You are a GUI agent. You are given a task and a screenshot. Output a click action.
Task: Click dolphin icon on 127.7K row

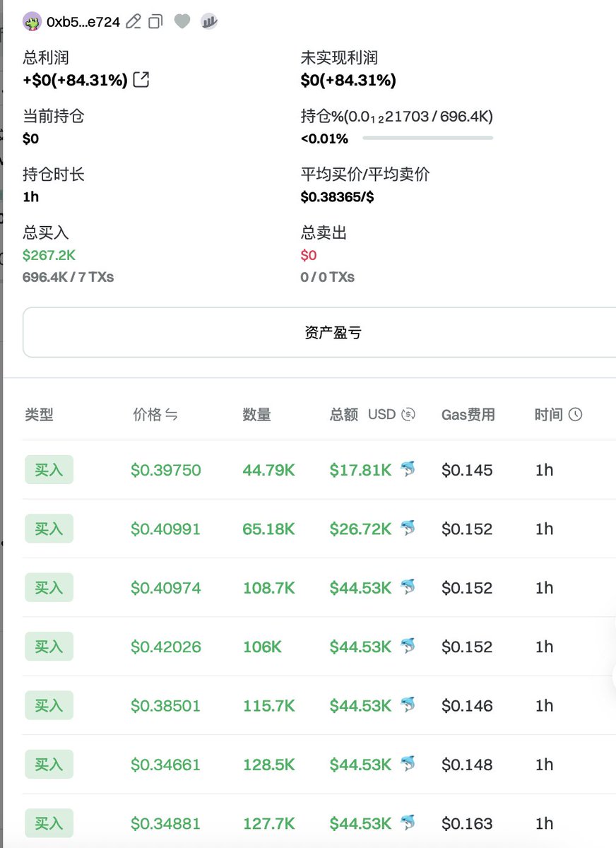click(x=408, y=823)
